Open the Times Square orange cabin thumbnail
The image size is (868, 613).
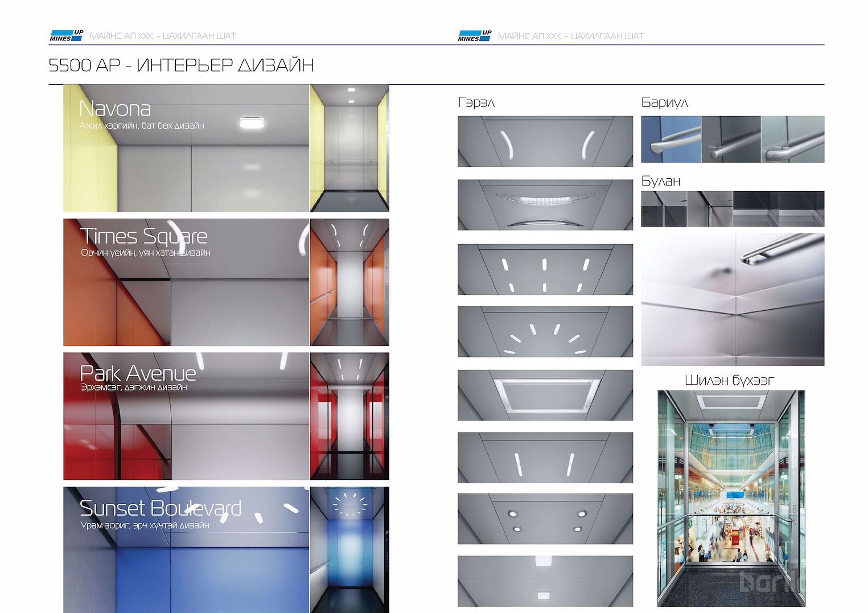(x=349, y=282)
